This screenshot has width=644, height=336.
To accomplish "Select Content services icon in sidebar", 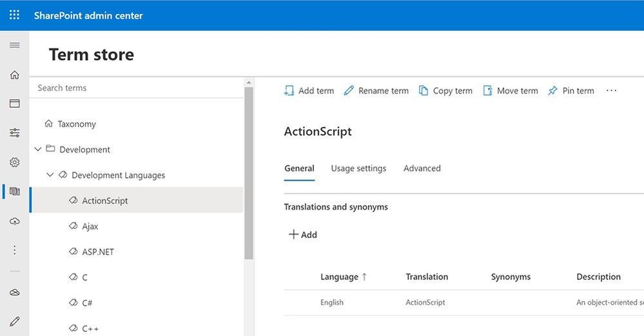I will pyautogui.click(x=14, y=192).
